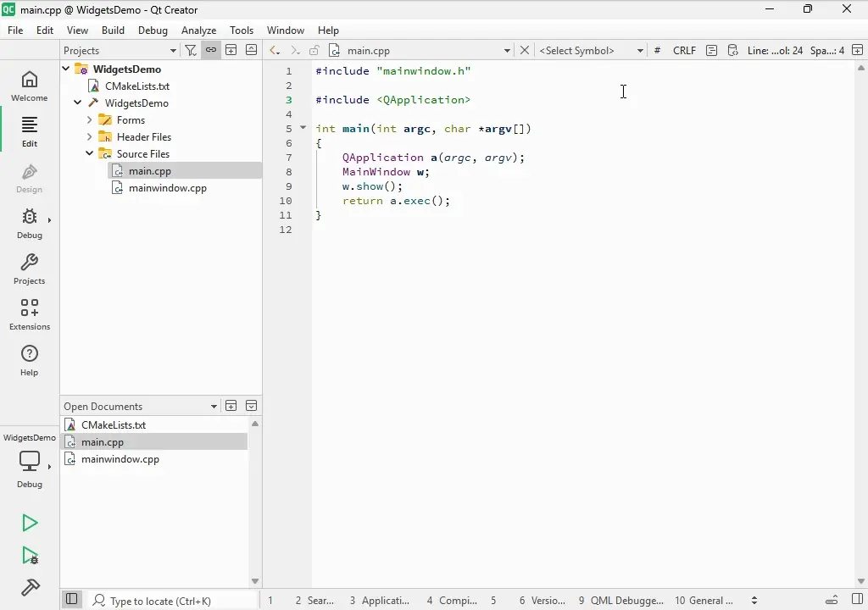This screenshot has height=610, width=868.
Task: Collapse the Source Files folder
Action: point(90,154)
